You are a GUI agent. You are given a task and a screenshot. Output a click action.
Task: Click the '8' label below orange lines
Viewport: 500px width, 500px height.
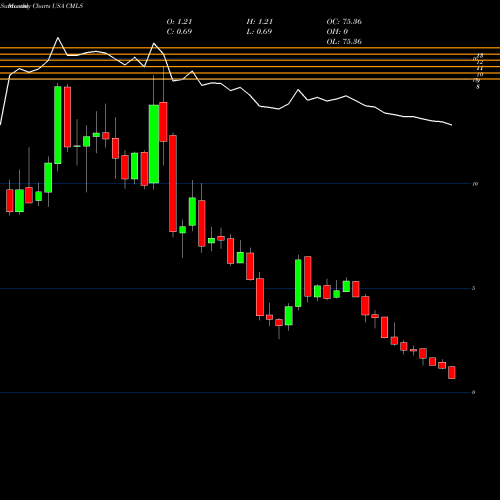pos(478,87)
